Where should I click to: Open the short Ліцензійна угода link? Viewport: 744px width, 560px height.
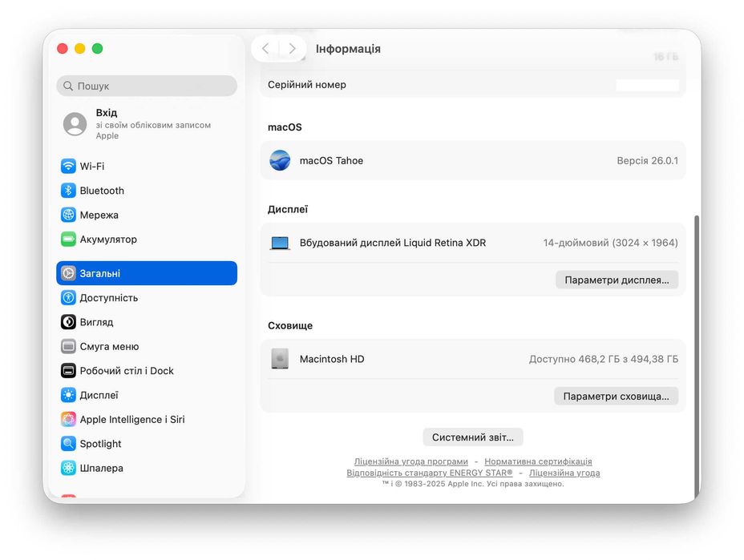[564, 473]
